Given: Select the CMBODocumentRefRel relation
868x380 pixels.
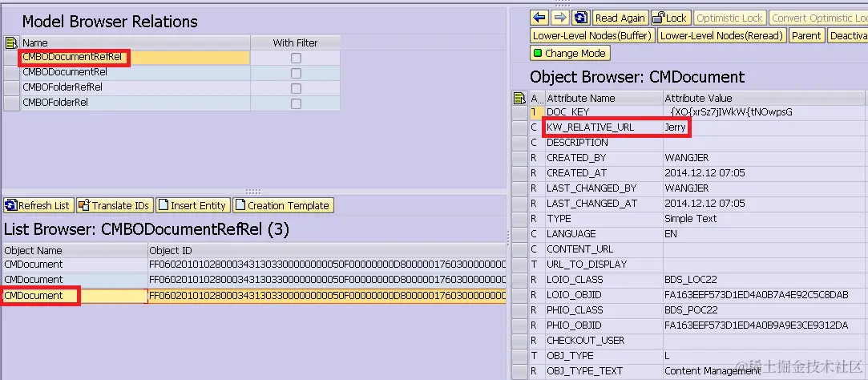Looking at the screenshot, I should point(72,57).
